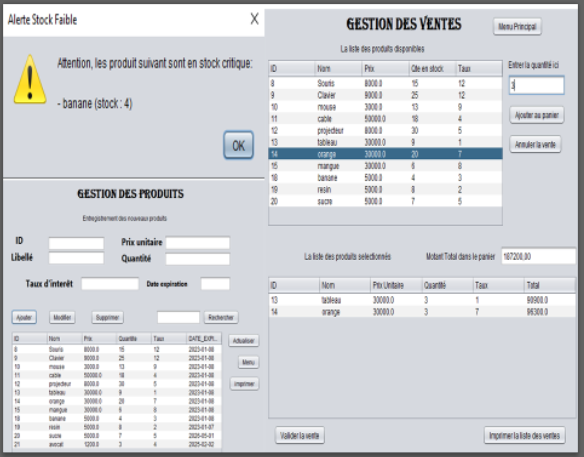584x457 pixels.
Task: Select the sucre row in Gestion des Produits table
Action: (x=117, y=435)
